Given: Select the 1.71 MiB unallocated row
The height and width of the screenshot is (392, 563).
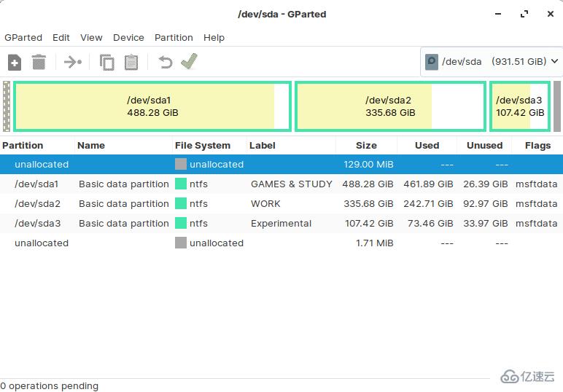Looking at the screenshot, I should click(x=281, y=243).
